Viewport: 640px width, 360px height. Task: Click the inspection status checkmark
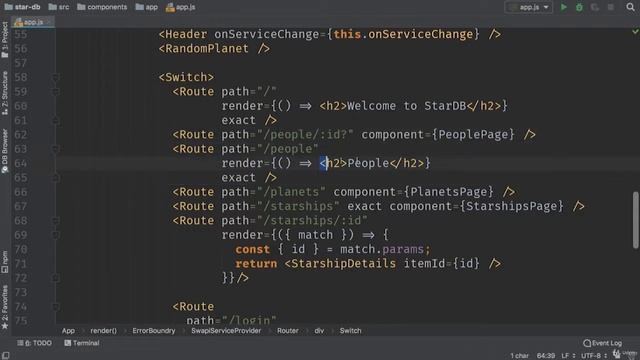[x=635, y=31]
